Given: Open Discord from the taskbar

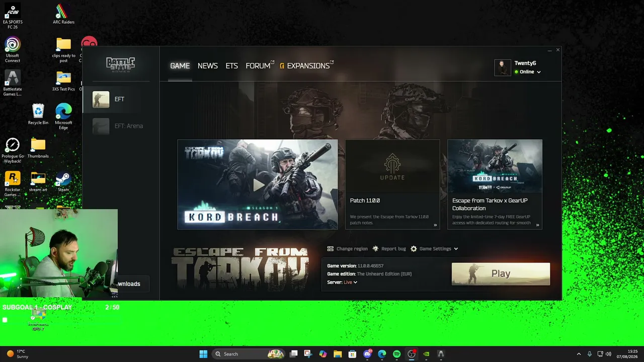Looking at the screenshot, I should pyautogui.click(x=367, y=354).
